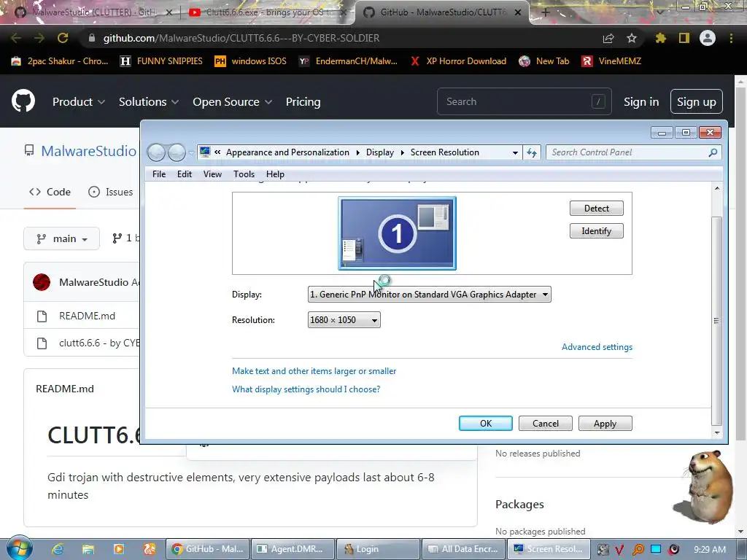The image size is (747, 560).
Task: Open the 2pac Shakur bookmark
Action: click(60, 61)
